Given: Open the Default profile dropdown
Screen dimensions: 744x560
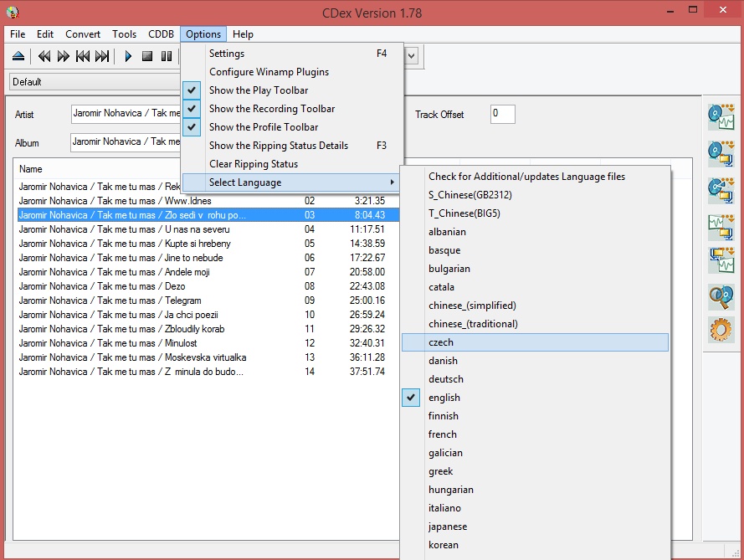Looking at the screenshot, I should pos(92,82).
